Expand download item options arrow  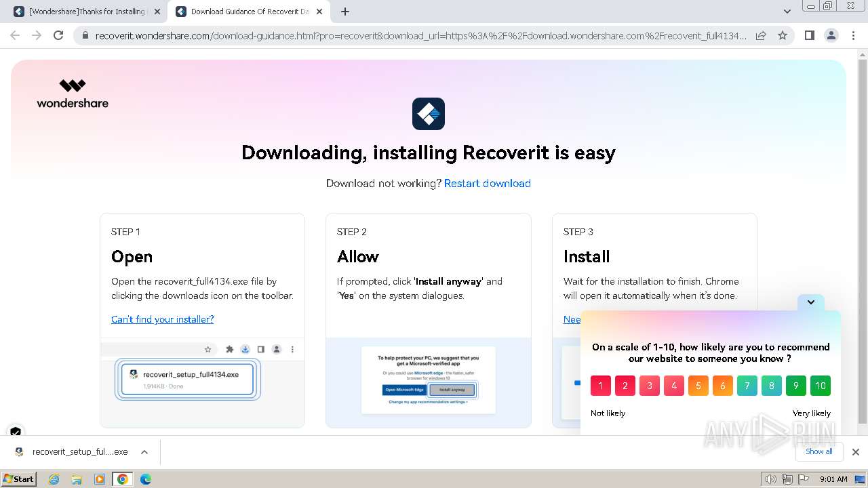[144, 452]
